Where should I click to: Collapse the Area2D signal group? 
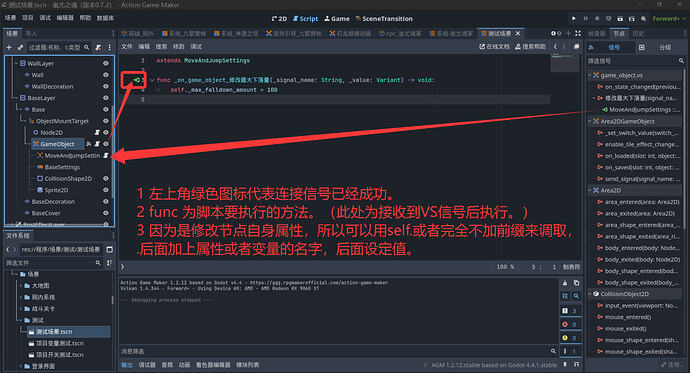coord(590,190)
